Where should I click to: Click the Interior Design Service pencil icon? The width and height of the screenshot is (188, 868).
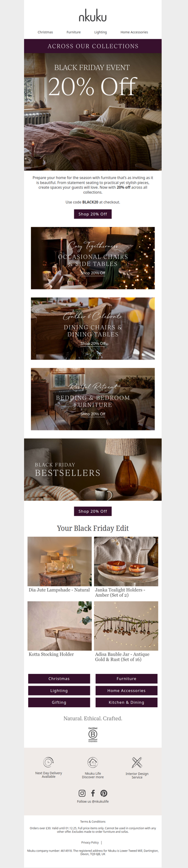pyautogui.click(x=137, y=762)
